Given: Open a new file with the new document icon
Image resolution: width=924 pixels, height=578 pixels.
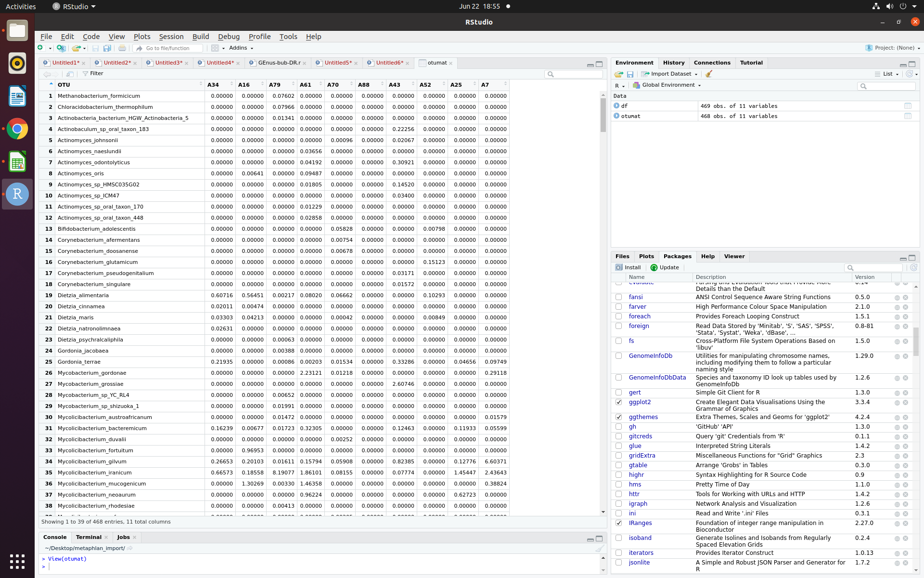Looking at the screenshot, I should click(40, 48).
